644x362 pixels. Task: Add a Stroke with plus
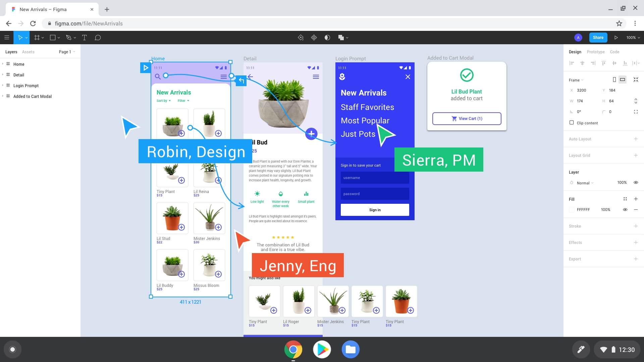pos(636,226)
